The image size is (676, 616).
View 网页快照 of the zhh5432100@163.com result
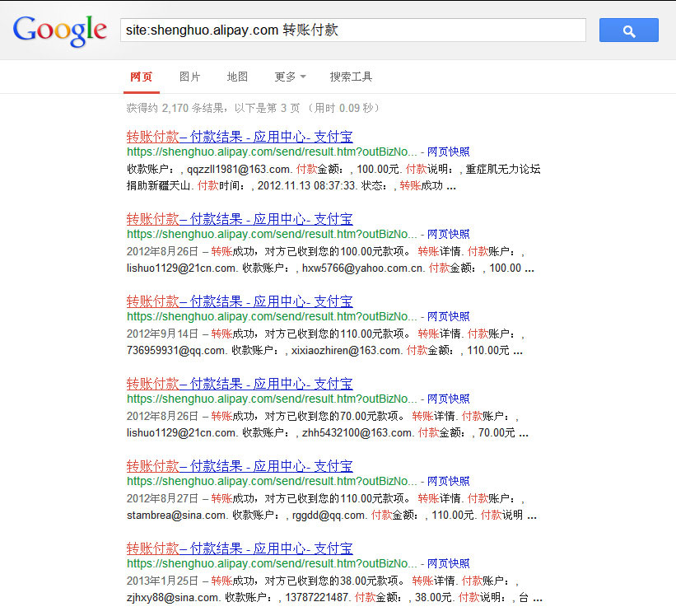coord(448,399)
